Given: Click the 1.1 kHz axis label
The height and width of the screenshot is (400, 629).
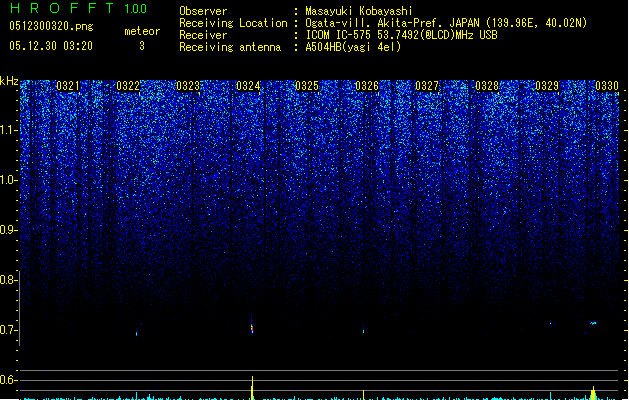Looking at the screenshot, I should tap(8, 130).
